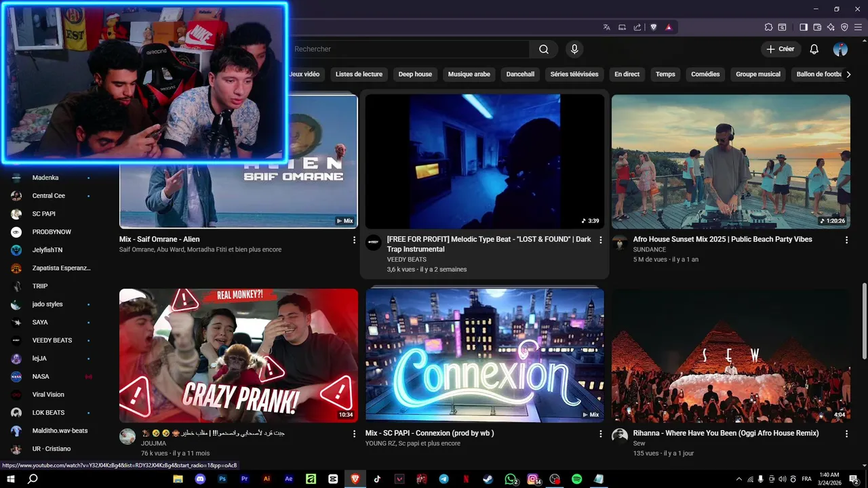Open the Sew channel name link
868x488 pixels.
639,443
